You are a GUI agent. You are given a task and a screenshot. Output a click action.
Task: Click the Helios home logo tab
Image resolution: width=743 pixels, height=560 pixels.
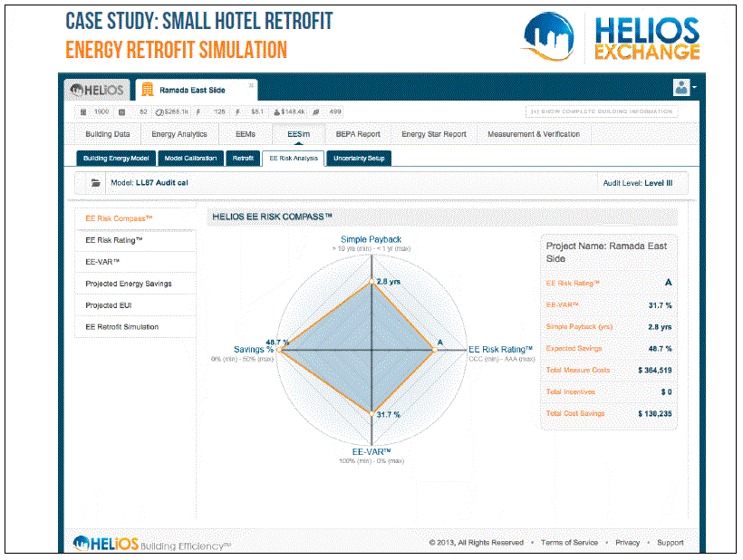[x=96, y=91]
